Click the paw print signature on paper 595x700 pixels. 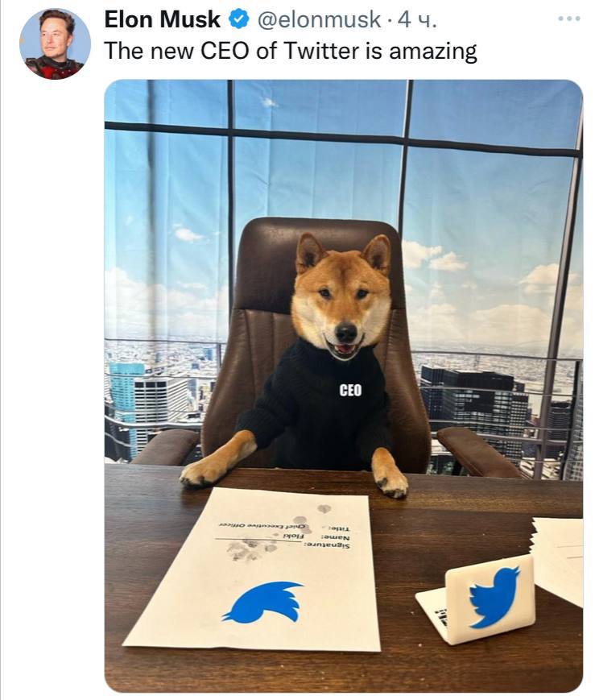click(249, 549)
